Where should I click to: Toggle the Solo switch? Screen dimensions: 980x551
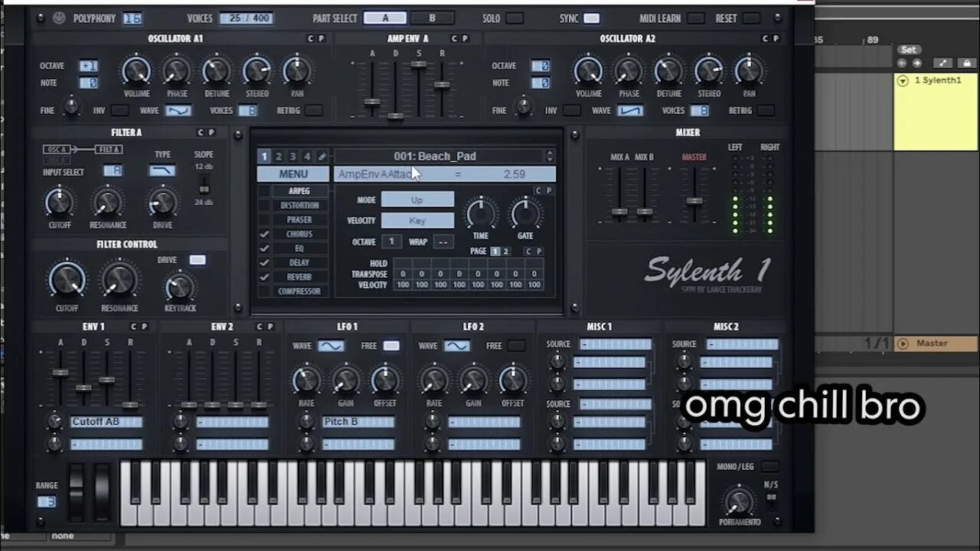[514, 18]
